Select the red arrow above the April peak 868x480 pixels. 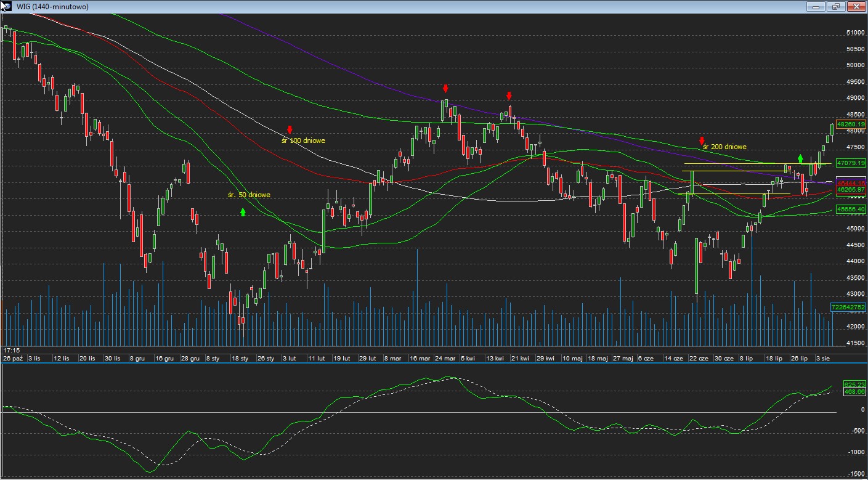point(509,96)
